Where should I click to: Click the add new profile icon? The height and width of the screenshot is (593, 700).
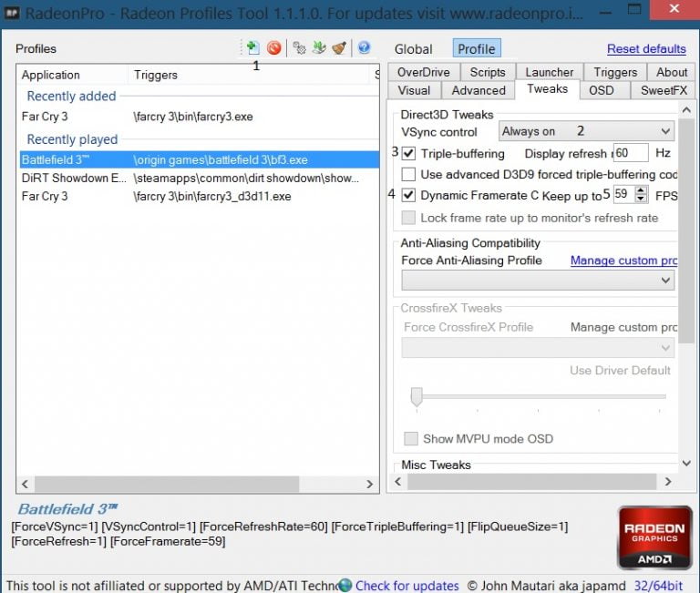click(252, 47)
